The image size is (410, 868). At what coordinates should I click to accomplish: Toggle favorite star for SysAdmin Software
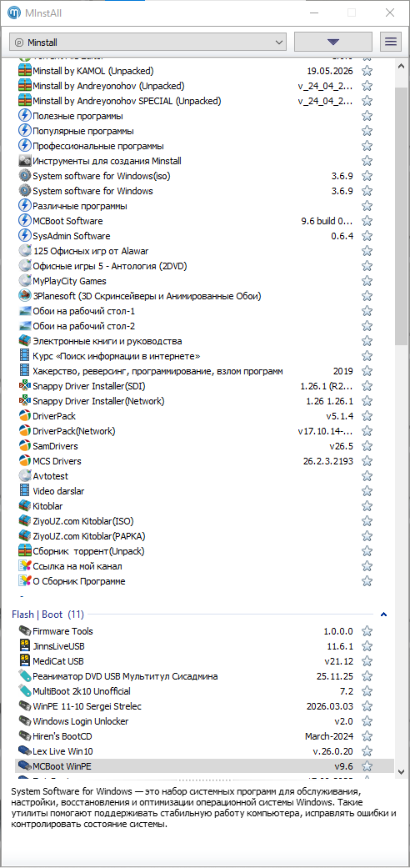point(367,236)
